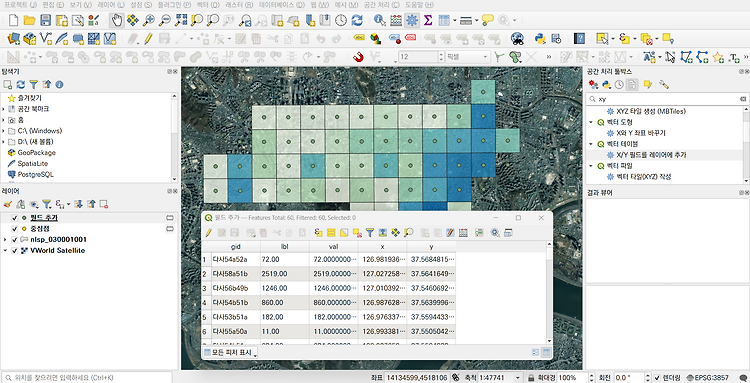Image resolution: width=750 pixels, height=383 pixels.
Task: Toggle editing pencil in attribute table
Action: [x=209, y=233]
